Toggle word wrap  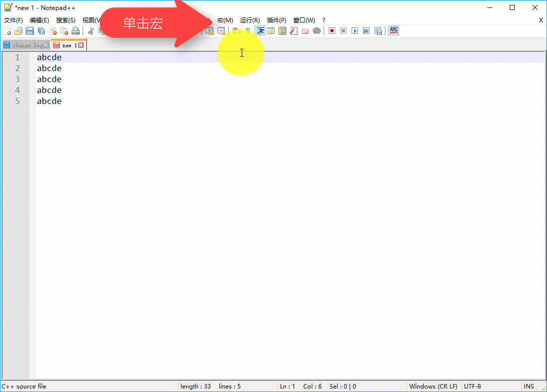click(x=235, y=30)
